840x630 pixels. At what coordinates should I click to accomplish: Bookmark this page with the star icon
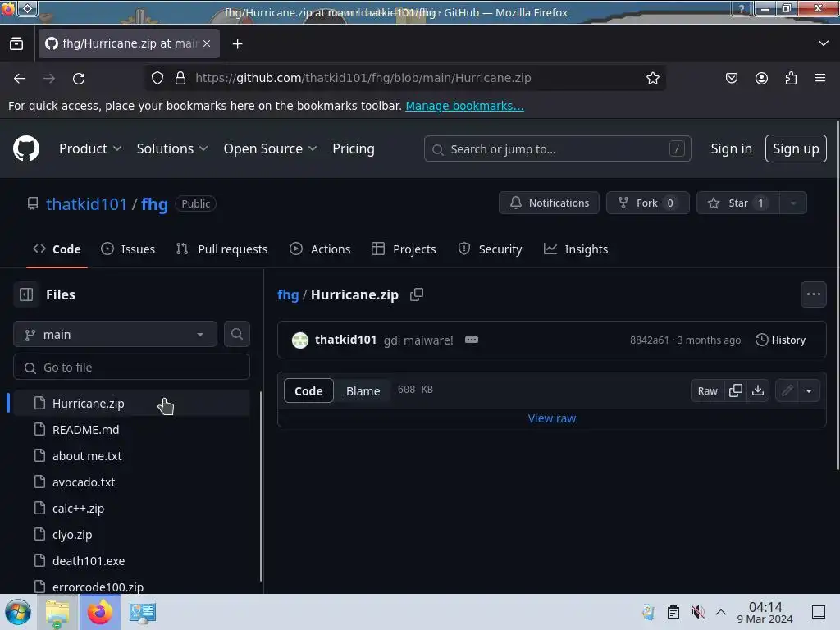[x=652, y=78]
